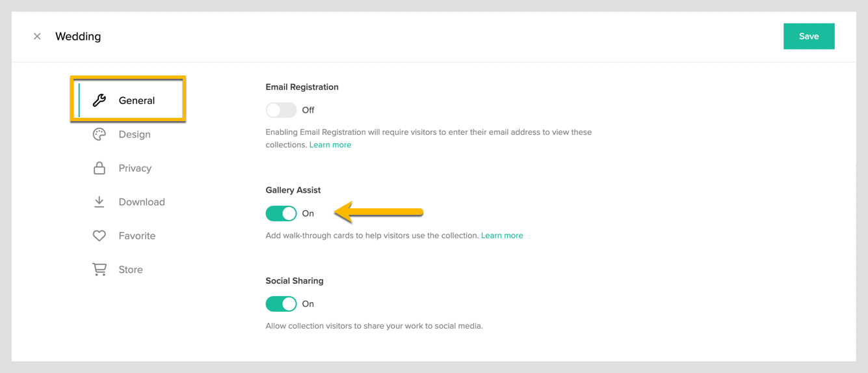Viewport: 868px width, 373px height.
Task: Enable the Email Registration toggle
Action: pos(281,110)
